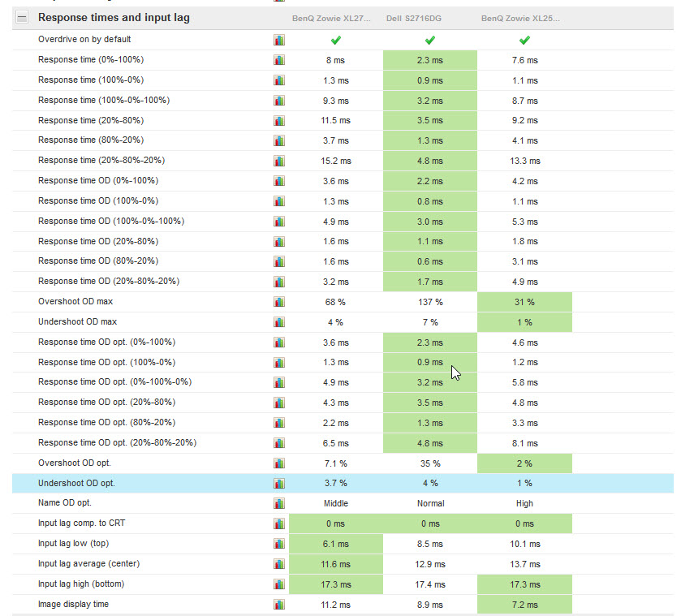Open chart icon for Response time OD opt. (100%-0%)

click(x=279, y=363)
